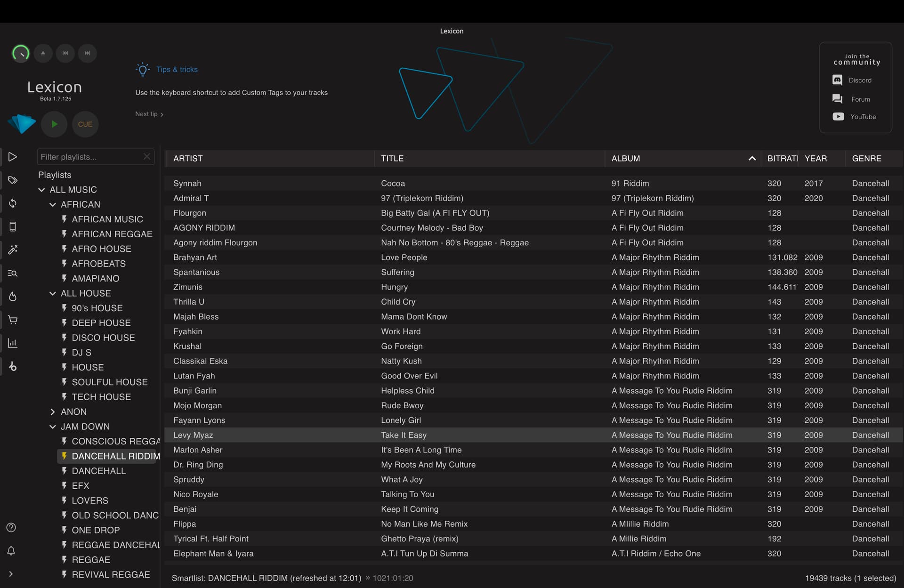The image size is (904, 588).
Task: Open the find tracks search-list icon
Action: (13, 273)
